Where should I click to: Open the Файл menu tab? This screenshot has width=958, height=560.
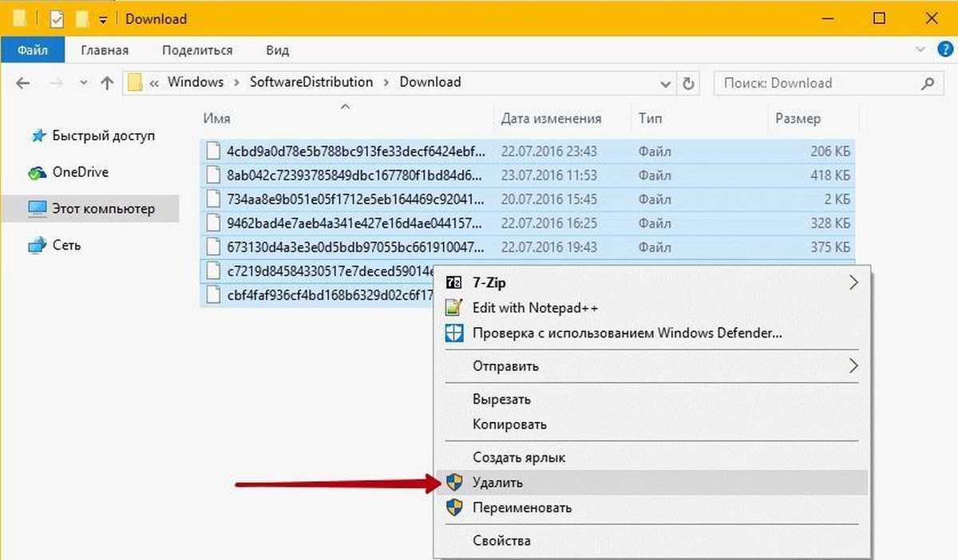(32, 50)
